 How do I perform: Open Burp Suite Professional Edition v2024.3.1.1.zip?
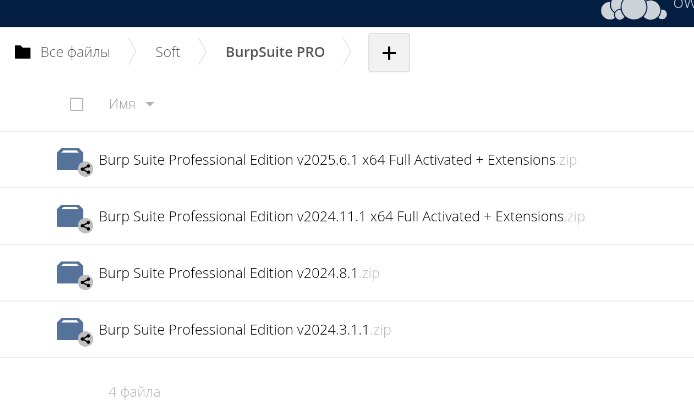coord(245,330)
